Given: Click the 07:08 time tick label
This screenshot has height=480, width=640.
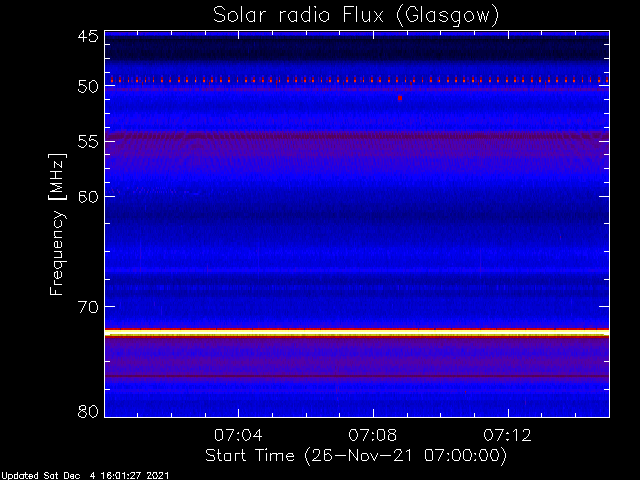Looking at the screenshot, I should [x=373, y=435].
